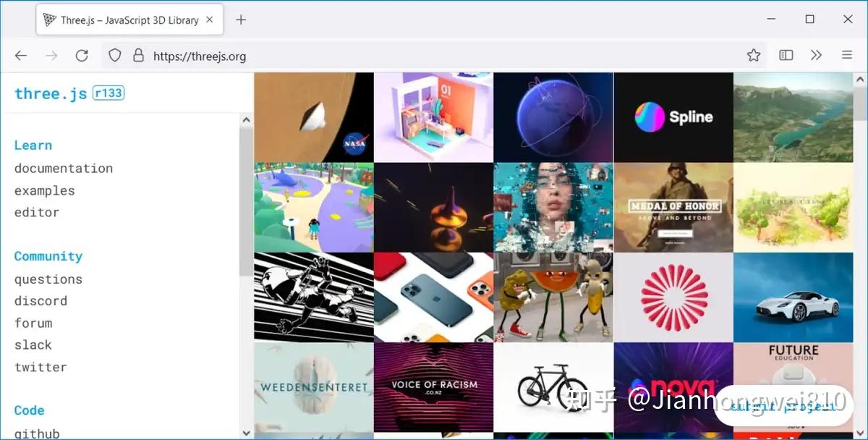Open the twitter link
Viewport: 868px width, 440px height.
coord(41,368)
